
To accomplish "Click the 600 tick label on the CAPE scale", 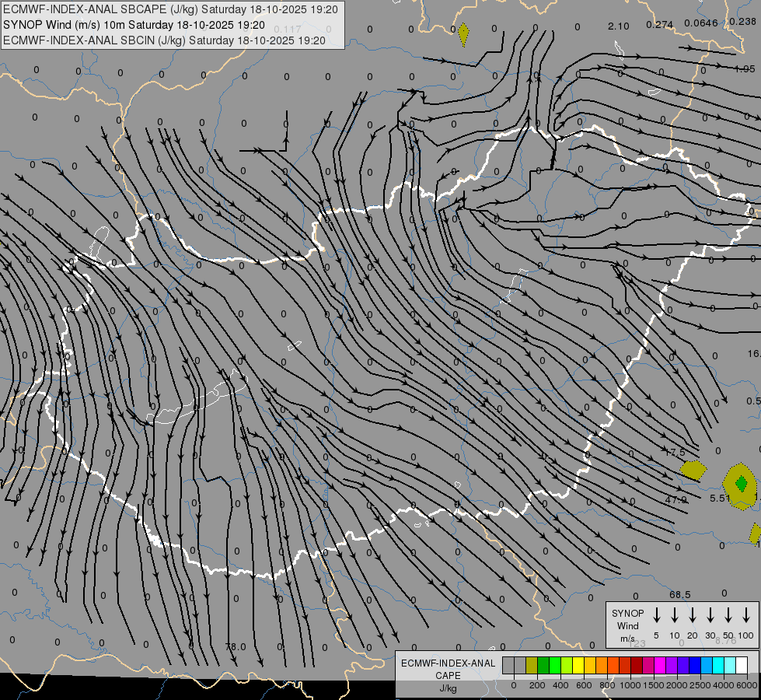I will point(584,685).
